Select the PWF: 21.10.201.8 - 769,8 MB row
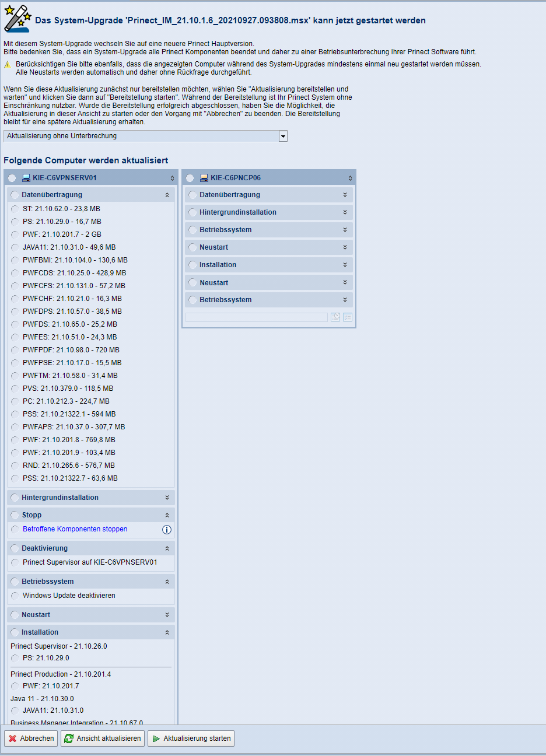The width and height of the screenshot is (546, 756). [x=91, y=440]
